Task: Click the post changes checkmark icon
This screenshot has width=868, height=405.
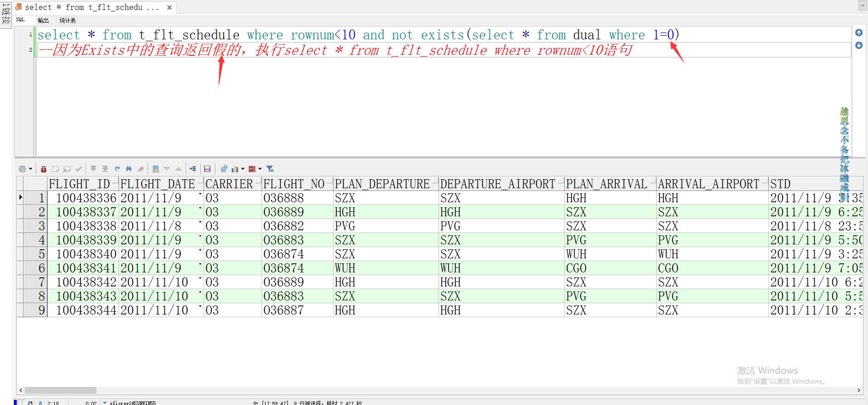Action: [x=79, y=169]
